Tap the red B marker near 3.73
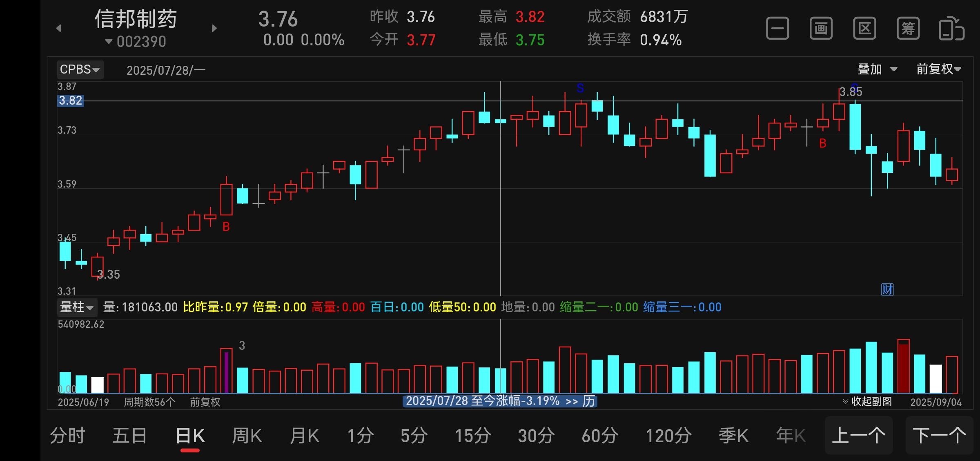The image size is (980, 461). tap(823, 143)
